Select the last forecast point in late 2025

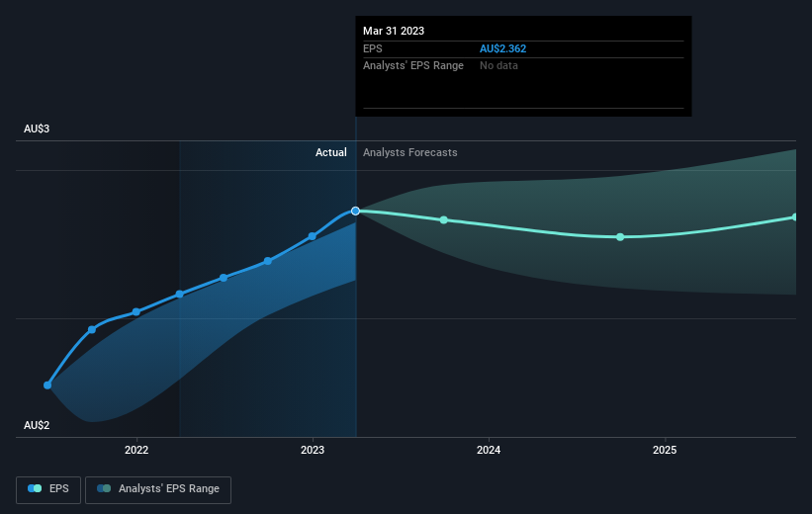click(795, 217)
